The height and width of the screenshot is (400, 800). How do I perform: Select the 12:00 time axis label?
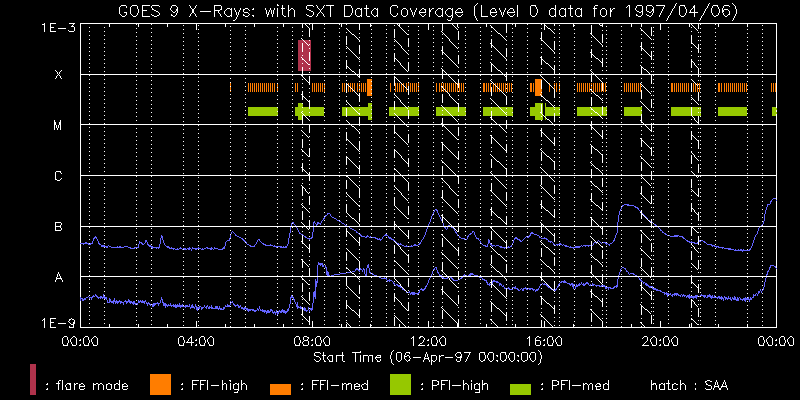(427, 341)
